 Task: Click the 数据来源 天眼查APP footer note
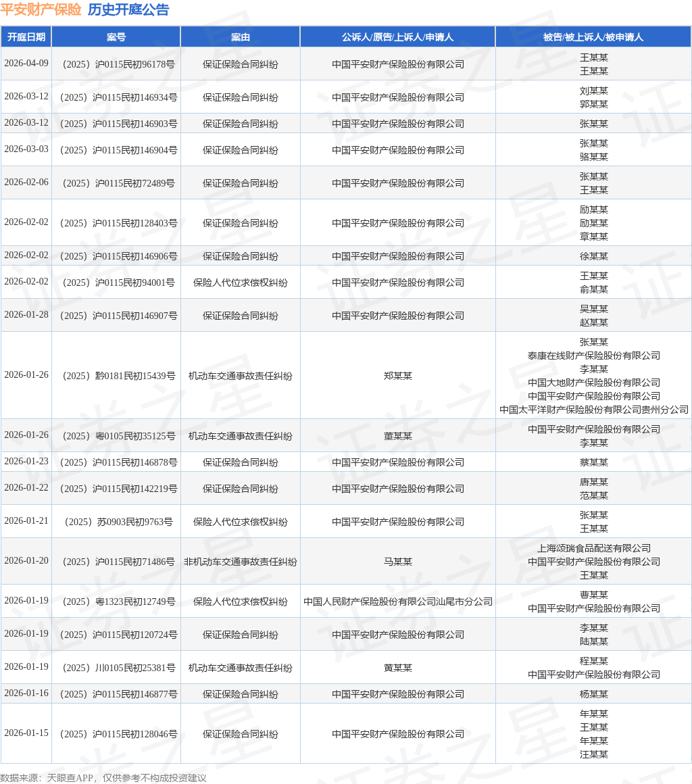(103, 777)
